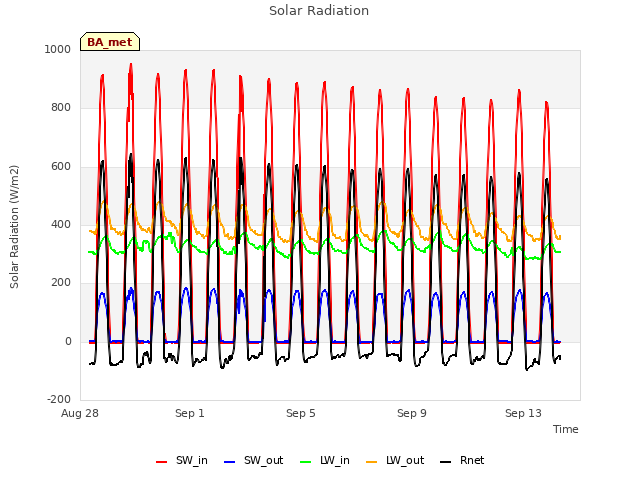Toggle the LW_in legend entry
The height and width of the screenshot is (480, 640).
[x=325, y=461]
